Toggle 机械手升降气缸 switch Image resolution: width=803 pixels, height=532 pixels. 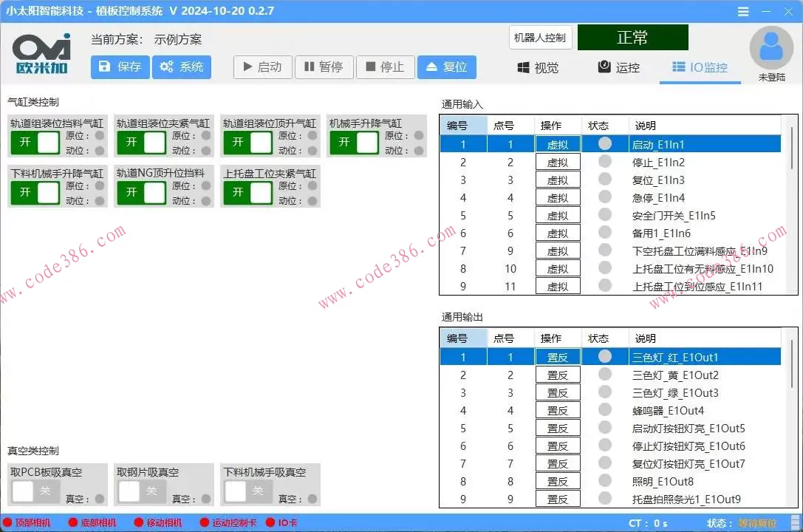(355, 143)
